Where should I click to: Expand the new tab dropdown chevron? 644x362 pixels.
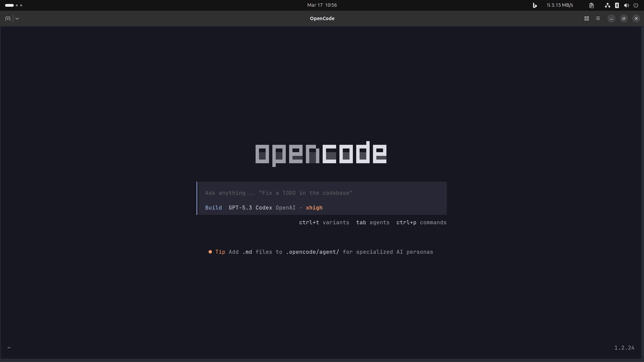click(17, 18)
